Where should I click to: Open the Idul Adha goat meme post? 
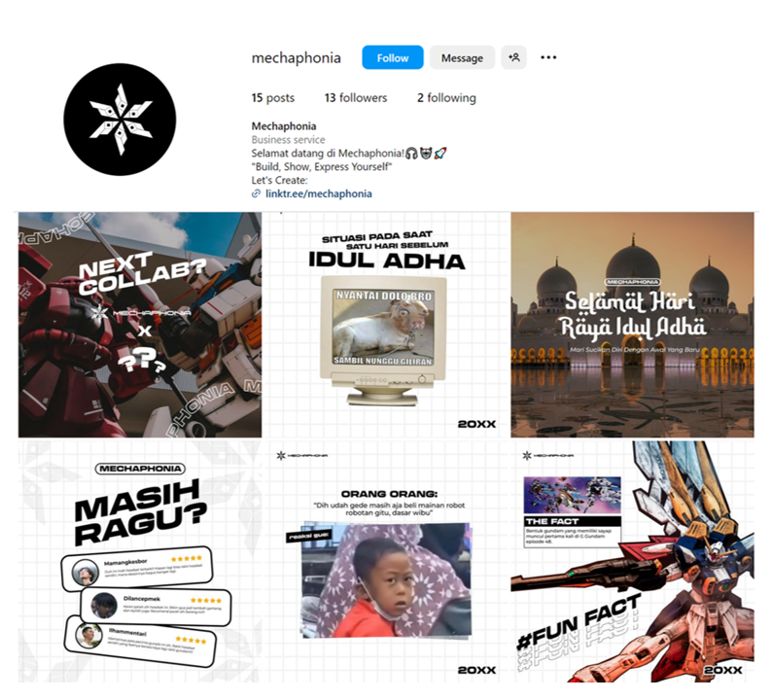pyautogui.click(x=387, y=325)
